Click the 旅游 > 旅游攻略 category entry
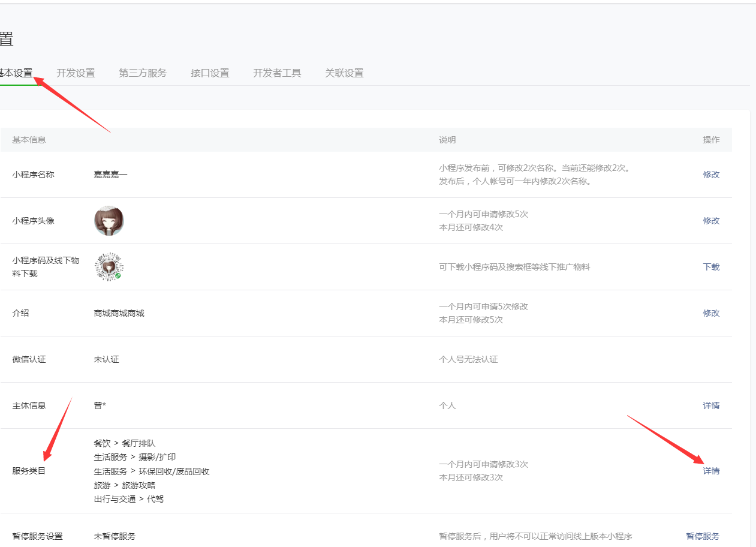The width and height of the screenshot is (756, 547). 125,485
